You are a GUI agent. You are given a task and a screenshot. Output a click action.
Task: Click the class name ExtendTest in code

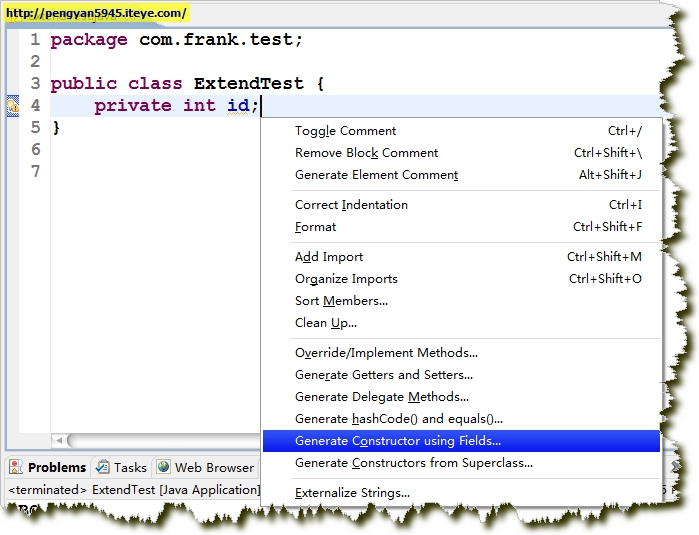(x=248, y=83)
